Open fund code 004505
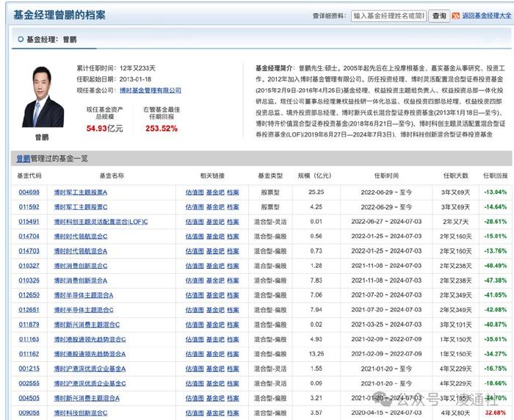The width and height of the screenshot is (514, 420). (29, 398)
